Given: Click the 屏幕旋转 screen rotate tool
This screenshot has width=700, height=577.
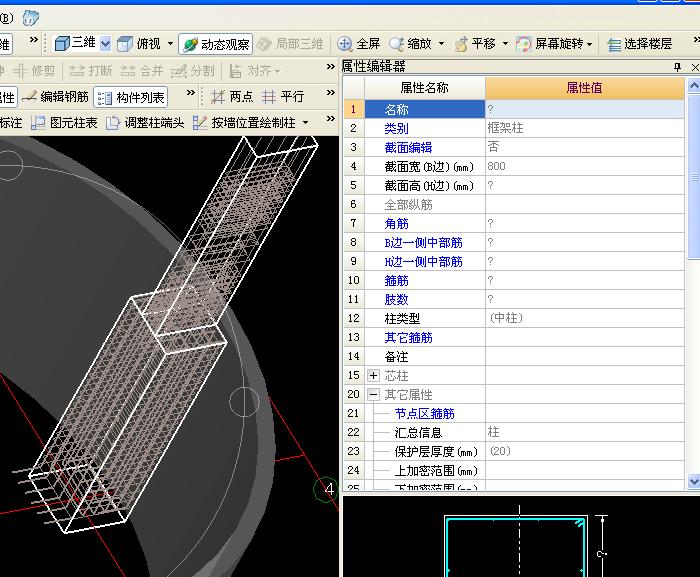Looking at the screenshot, I should [x=550, y=44].
